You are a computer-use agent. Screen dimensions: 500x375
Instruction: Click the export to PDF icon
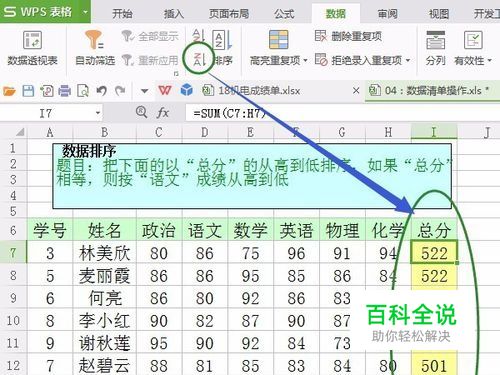[47, 90]
